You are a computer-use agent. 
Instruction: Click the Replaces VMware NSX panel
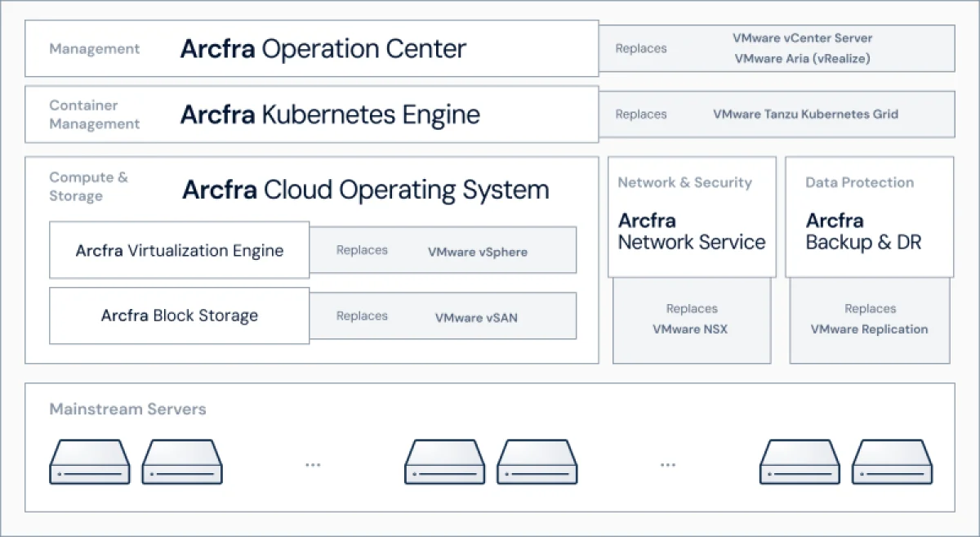[691, 320]
